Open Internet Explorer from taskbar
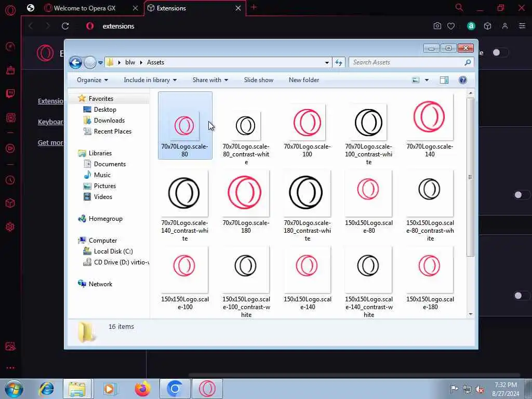532x399 pixels. tap(46, 389)
